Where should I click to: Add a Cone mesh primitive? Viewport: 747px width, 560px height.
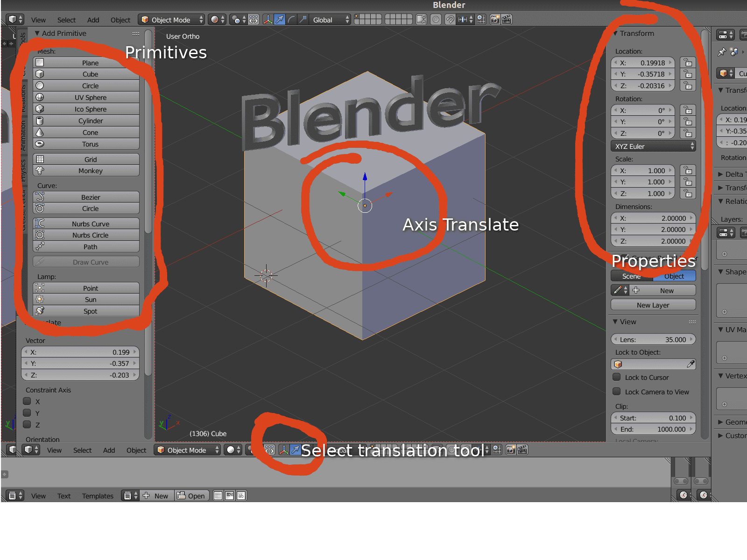[86, 133]
